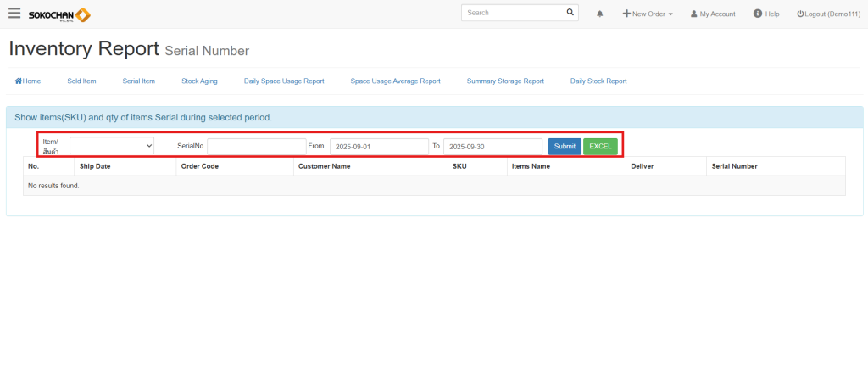The image size is (868, 391).
Task: Switch to Sold Item report
Action: 81,81
